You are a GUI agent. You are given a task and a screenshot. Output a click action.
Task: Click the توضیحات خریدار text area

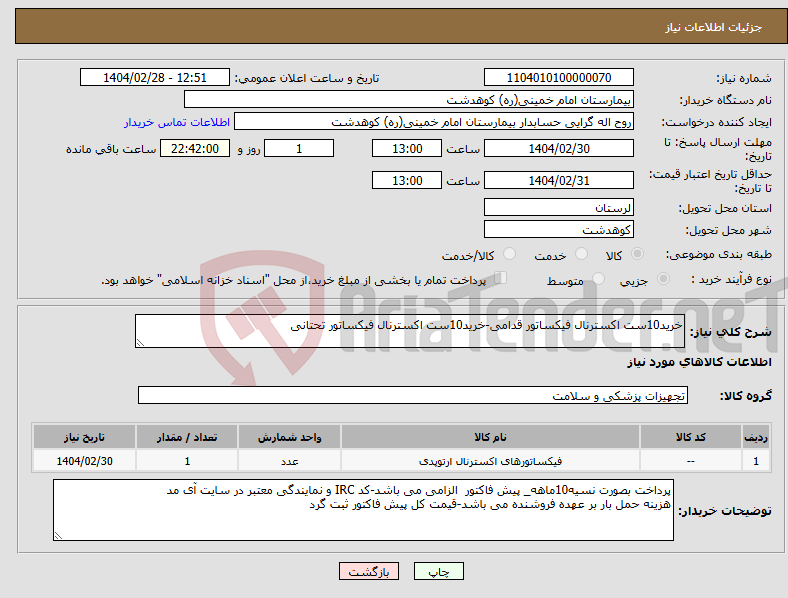pos(363,510)
